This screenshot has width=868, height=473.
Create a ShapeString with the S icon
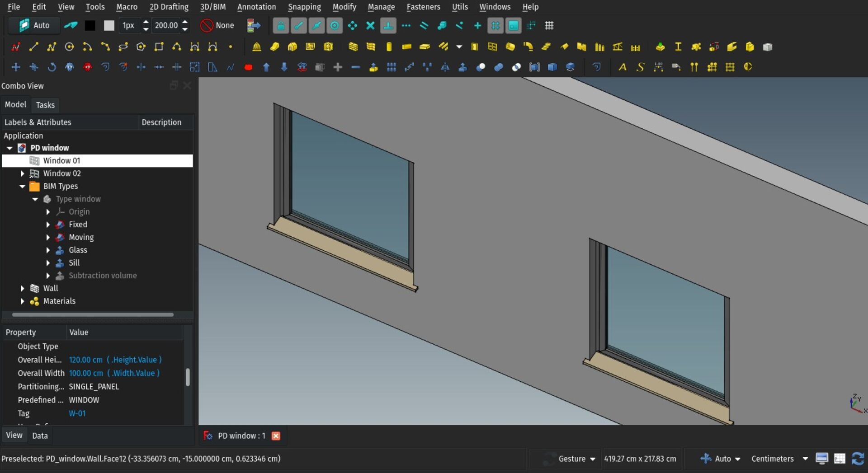tap(641, 67)
